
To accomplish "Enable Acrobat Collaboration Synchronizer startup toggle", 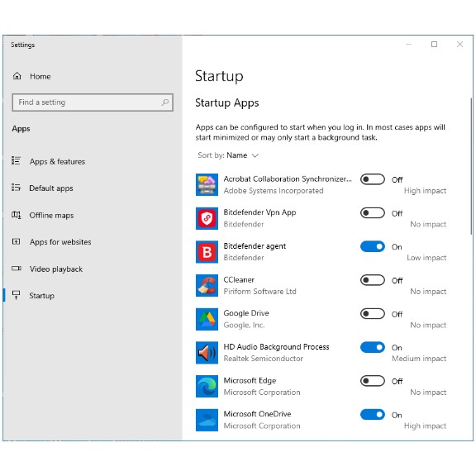I will pyautogui.click(x=373, y=179).
